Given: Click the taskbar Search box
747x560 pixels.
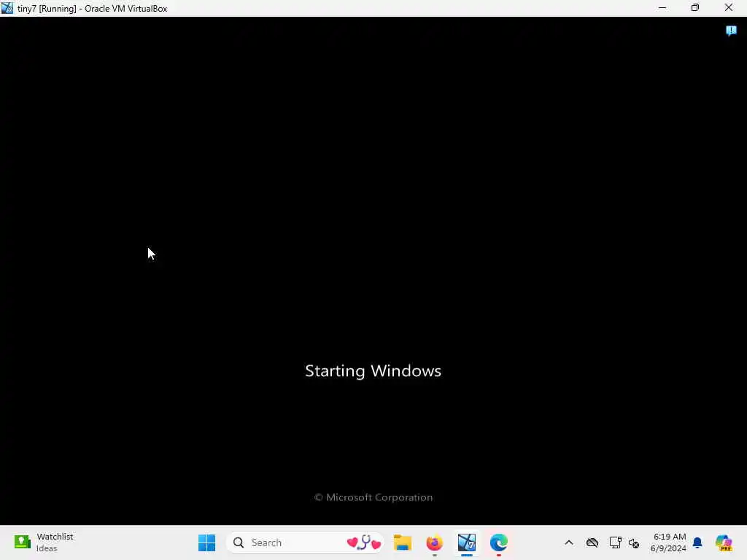Looking at the screenshot, I should (305, 542).
